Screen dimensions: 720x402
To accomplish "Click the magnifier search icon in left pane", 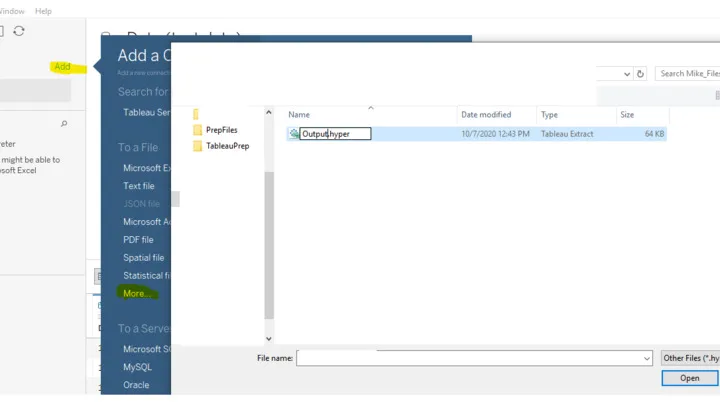I will coord(64,124).
